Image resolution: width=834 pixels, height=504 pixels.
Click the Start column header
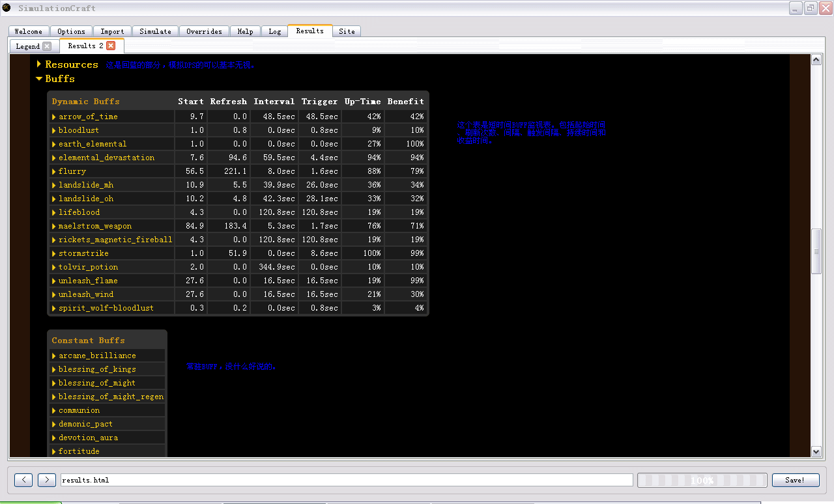191,102
